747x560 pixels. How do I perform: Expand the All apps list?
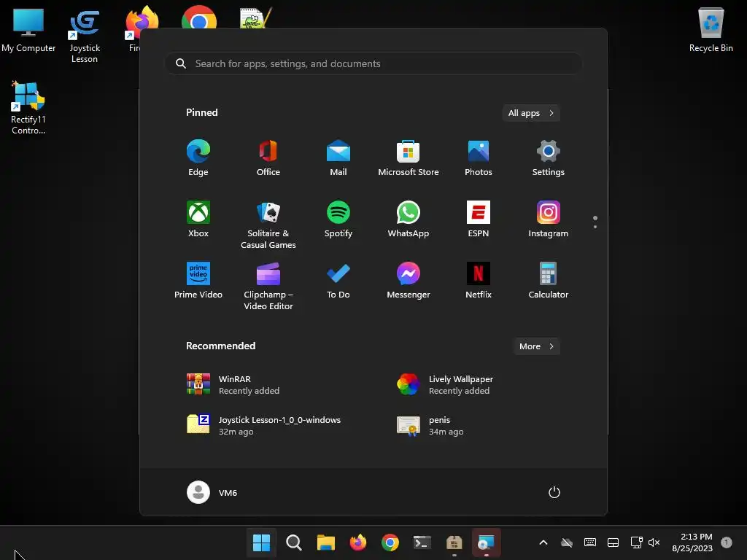coord(531,113)
